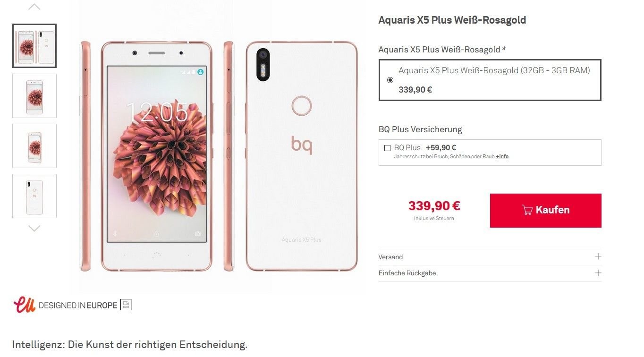This screenshot has width=644, height=357.
Task: Click the up chevron above thumbnails
Action: 34,7
